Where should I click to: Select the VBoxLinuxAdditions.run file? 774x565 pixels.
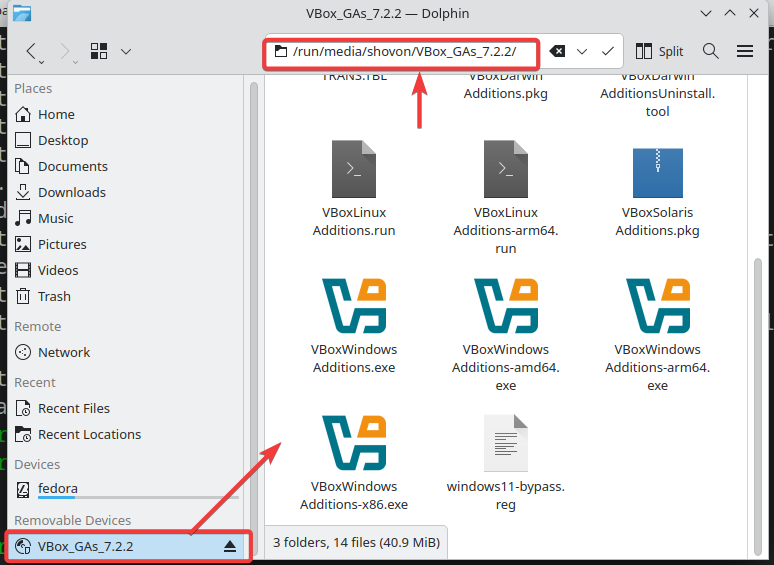[354, 169]
